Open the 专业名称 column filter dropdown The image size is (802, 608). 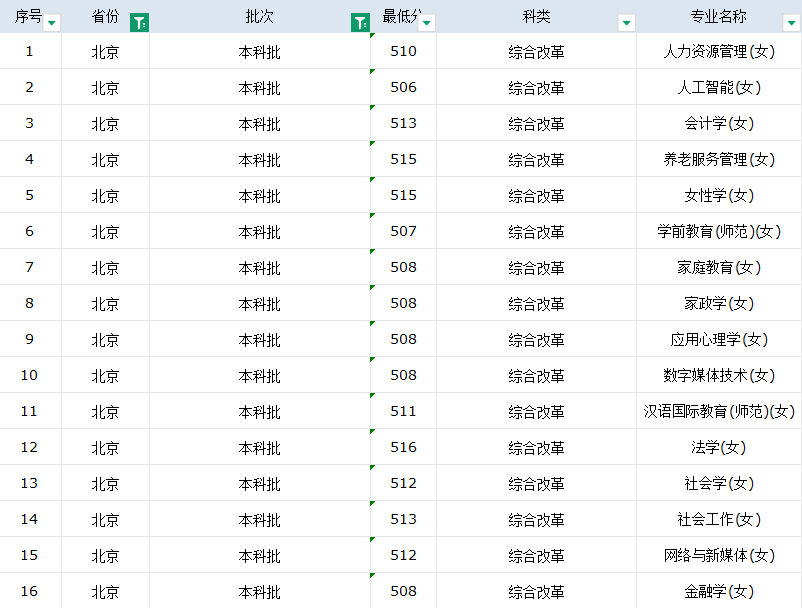click(792, 23)
